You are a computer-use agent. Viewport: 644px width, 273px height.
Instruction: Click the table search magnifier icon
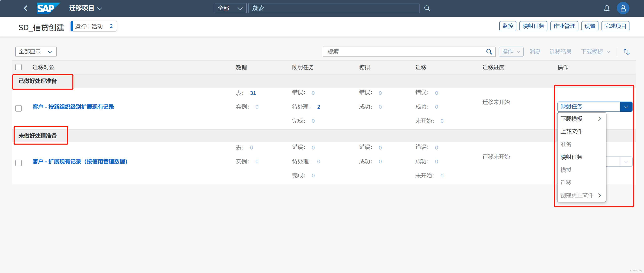(x=489, y=52)
